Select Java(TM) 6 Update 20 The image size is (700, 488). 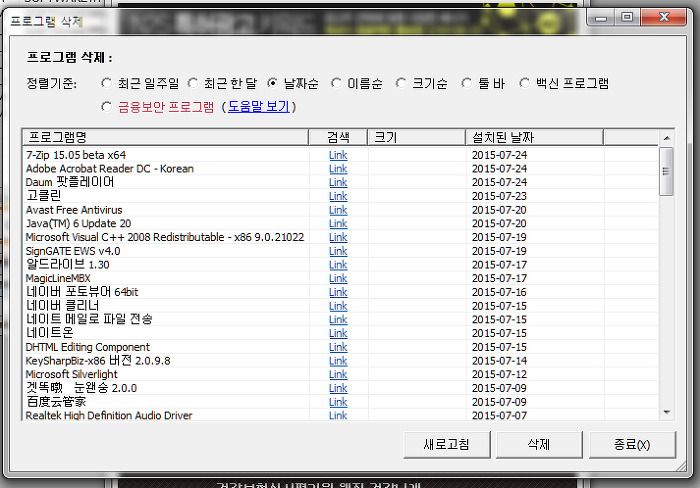[340, 223]
